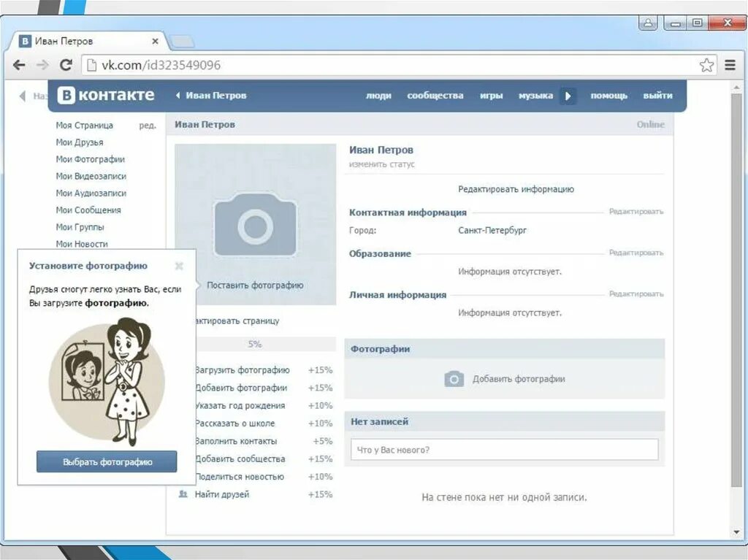Click the Chrome user profile icon
Viewport: 748px width, 560px height.
coord(648,23)
